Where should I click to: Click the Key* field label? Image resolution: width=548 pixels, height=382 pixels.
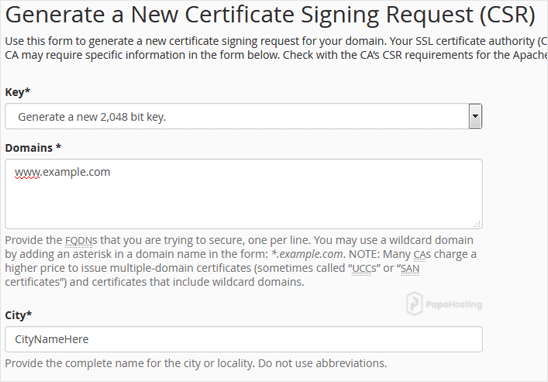pos(17,92)
